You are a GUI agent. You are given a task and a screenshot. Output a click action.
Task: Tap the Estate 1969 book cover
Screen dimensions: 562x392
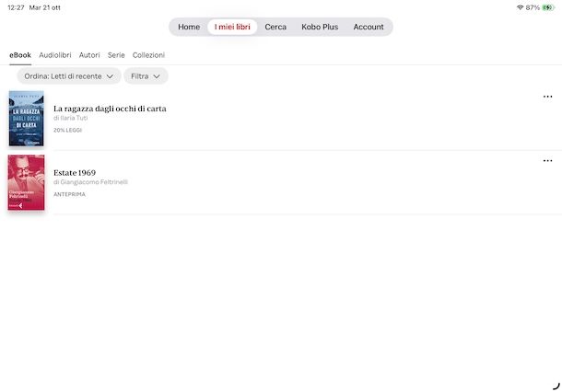[x=26, y=183]
